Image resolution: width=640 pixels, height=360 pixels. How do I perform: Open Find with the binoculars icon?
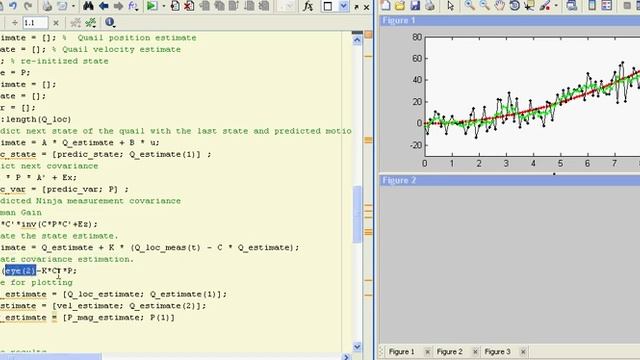click(x=88, y=6)
